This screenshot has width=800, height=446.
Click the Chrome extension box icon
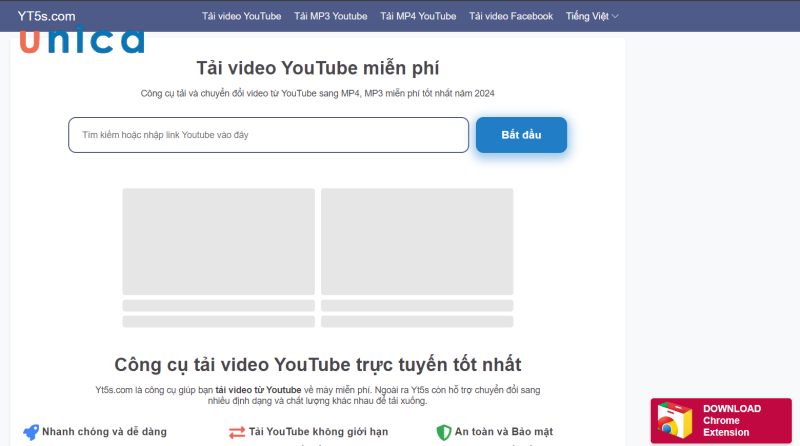point(674,420)
